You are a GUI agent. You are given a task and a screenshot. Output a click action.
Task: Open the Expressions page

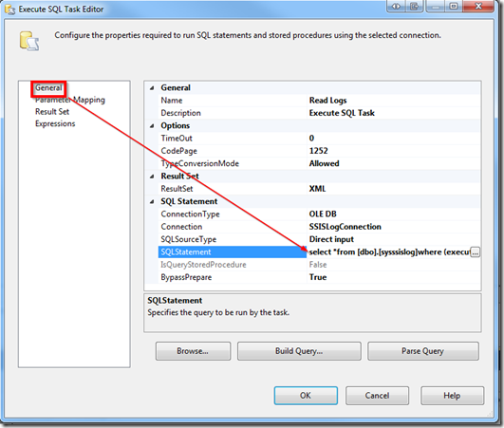[x=55, y=123]
